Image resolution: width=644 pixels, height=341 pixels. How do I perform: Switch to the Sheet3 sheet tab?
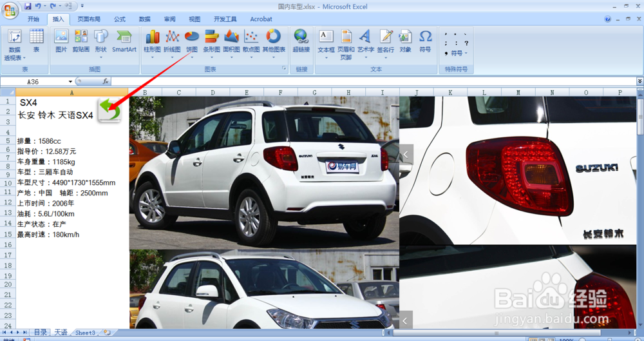click(85, 333)
